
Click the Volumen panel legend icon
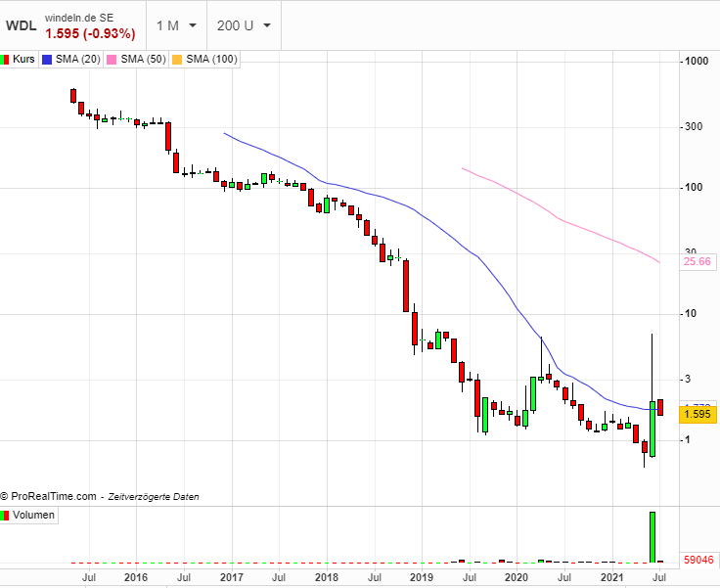coord(6,515)
